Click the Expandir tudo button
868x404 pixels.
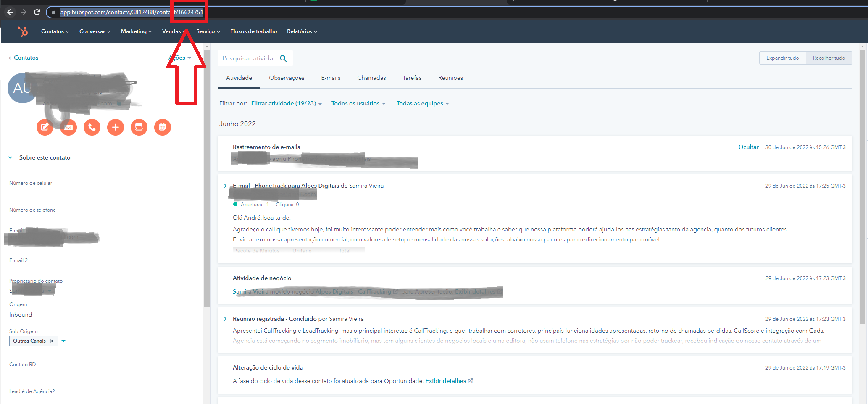coord(782,58)
